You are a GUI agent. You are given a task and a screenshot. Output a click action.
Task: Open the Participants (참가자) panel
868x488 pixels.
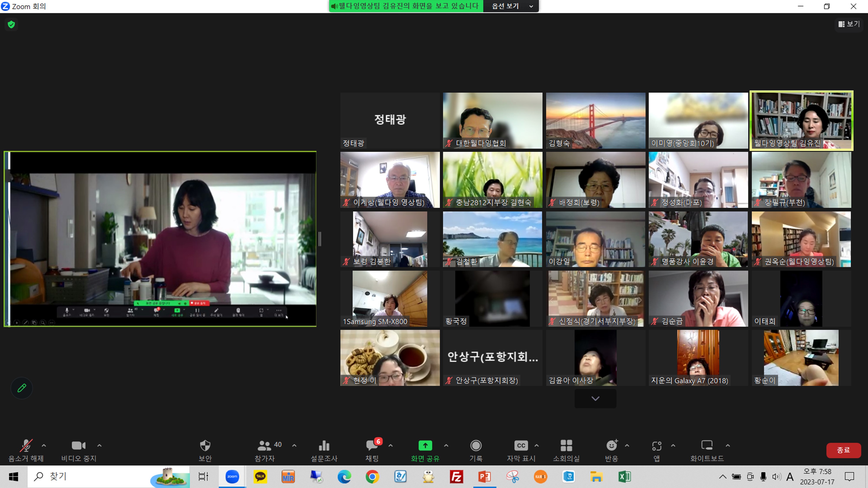(x=265, y=446)
